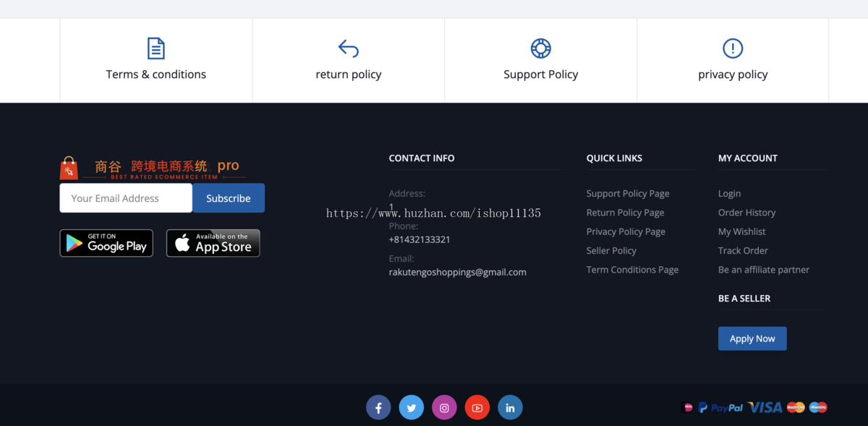Open Order History link
The image size is (868, 426).
tap(746, 213)
